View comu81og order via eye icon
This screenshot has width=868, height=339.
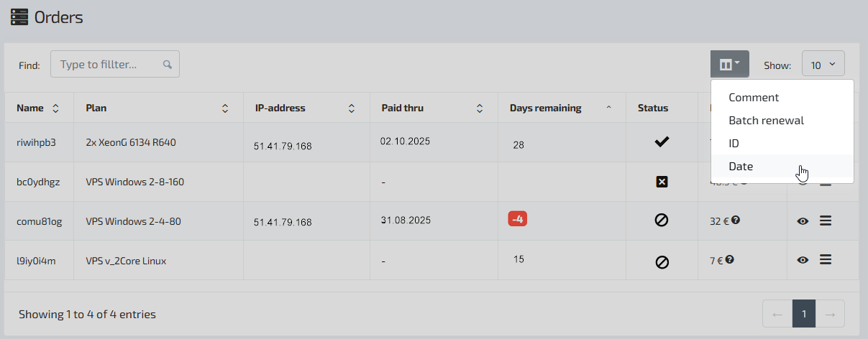coord(803,221)
